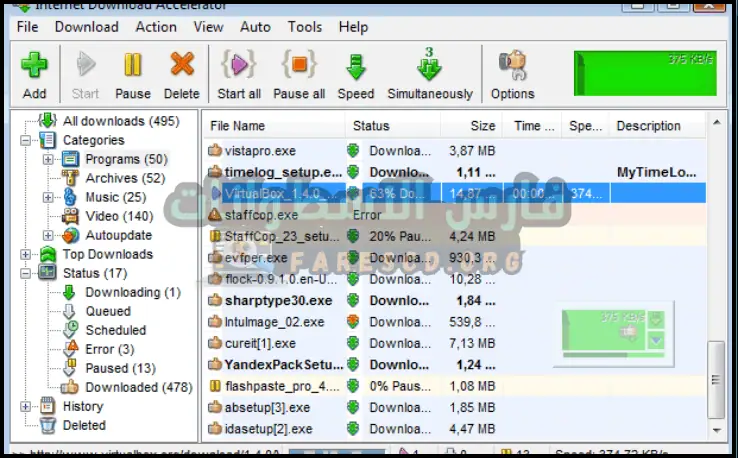
Task: Click the green speed graph indicator
Action: (x=645, y=73)
